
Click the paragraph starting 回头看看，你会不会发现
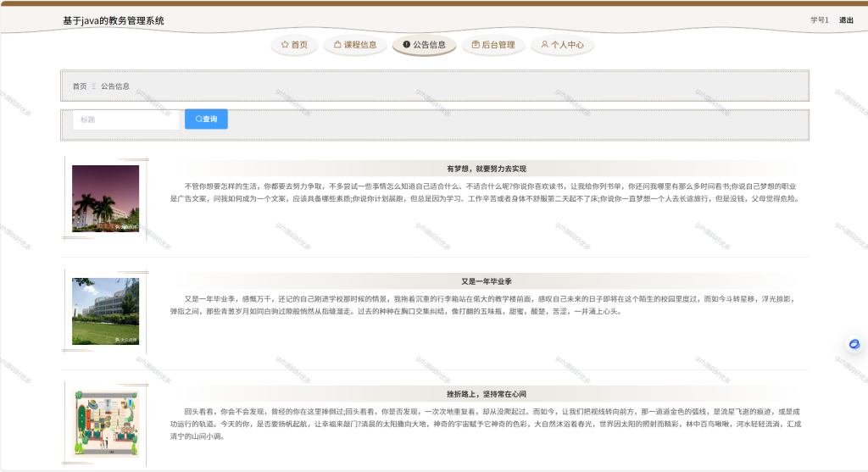[486, 424]
